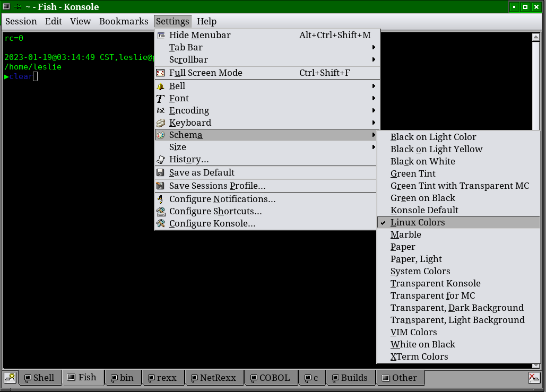Choose the Konsole Default schema
Image resolution: width=546 pixels, height=392 pixels.
point(458,210)
